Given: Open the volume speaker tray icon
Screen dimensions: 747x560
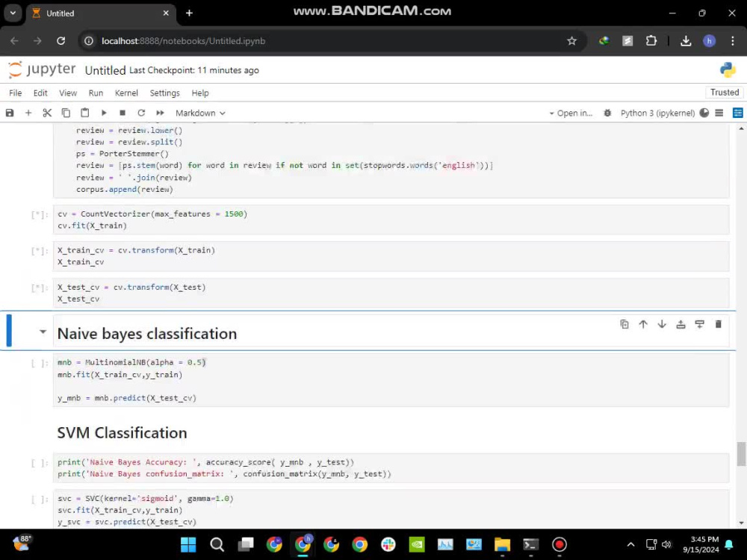Looking at the screenshot, I should click(x=666, y=544).
